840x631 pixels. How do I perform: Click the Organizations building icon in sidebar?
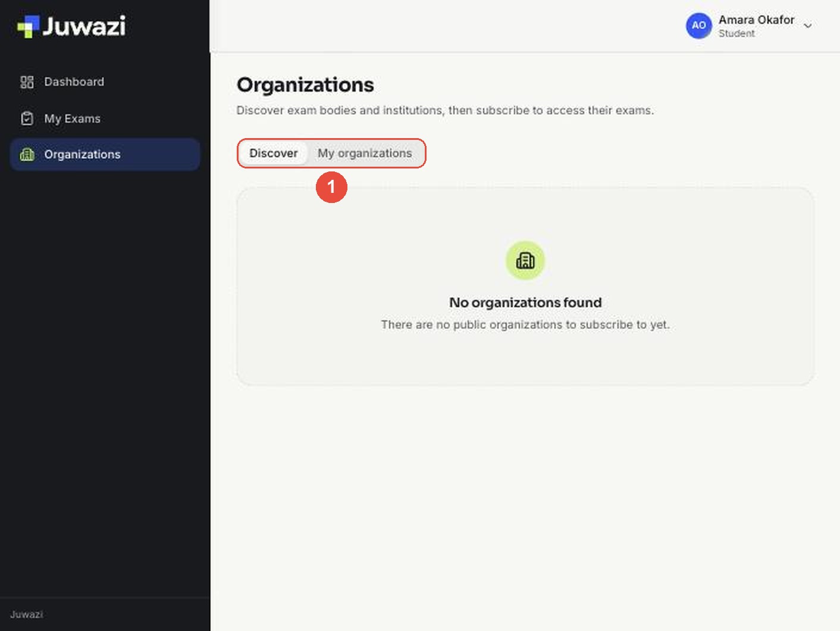[x=27, y=155]
